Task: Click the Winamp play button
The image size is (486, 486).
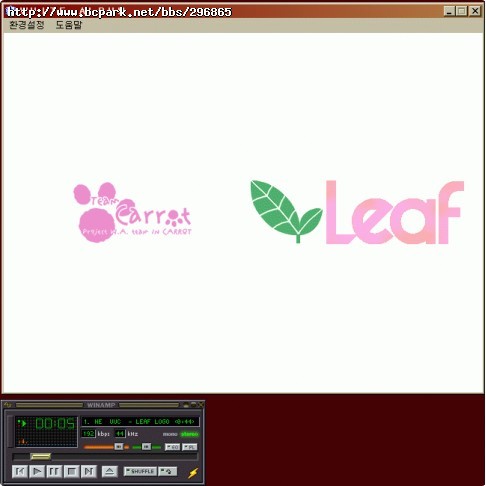Action: point(37,471)
